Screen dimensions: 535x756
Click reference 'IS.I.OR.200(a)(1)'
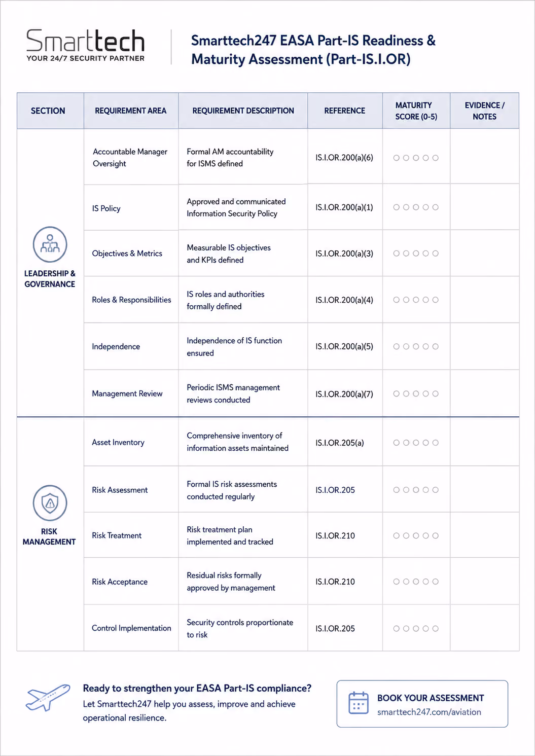(344, 207)
